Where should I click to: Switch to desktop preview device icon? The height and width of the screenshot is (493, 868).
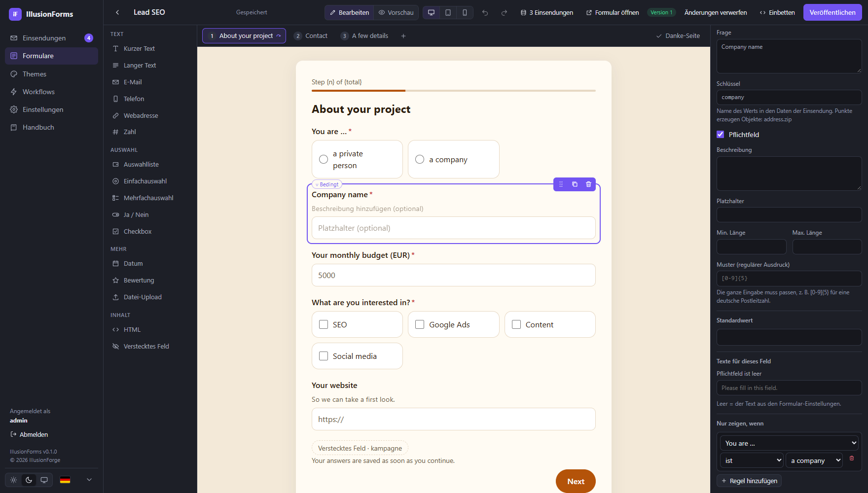click(431, 12)
